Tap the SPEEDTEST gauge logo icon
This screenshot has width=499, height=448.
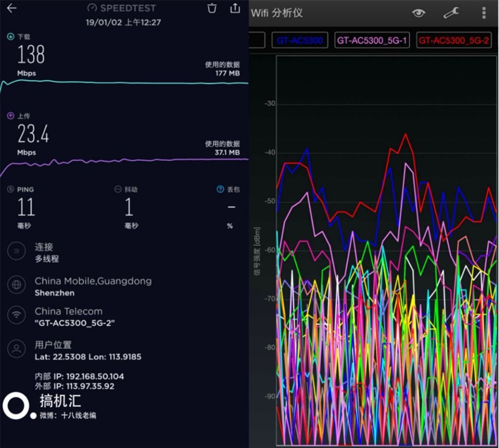coord(92,8)
